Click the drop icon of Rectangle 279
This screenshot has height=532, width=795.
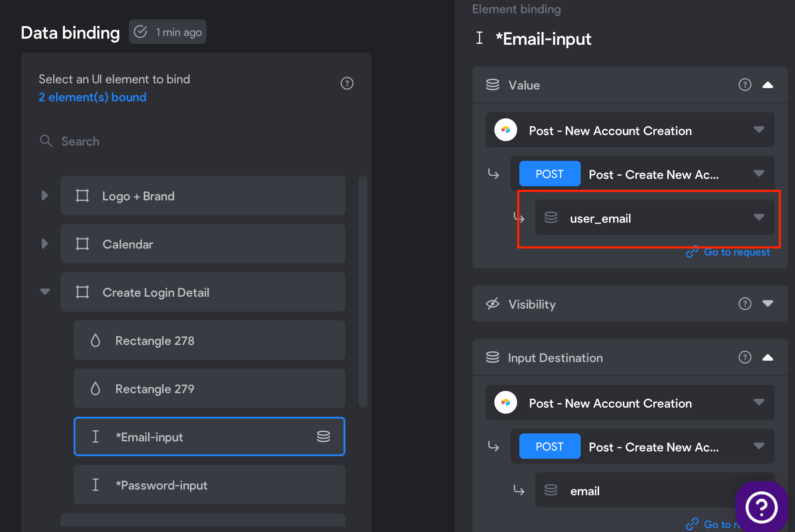pos(95,388)
